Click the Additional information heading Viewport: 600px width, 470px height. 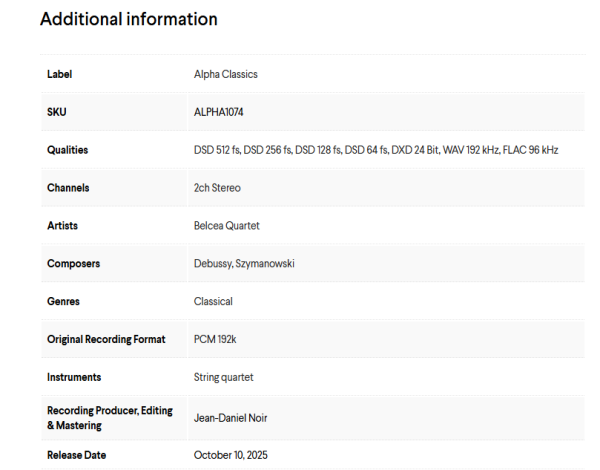click(129, 19)
